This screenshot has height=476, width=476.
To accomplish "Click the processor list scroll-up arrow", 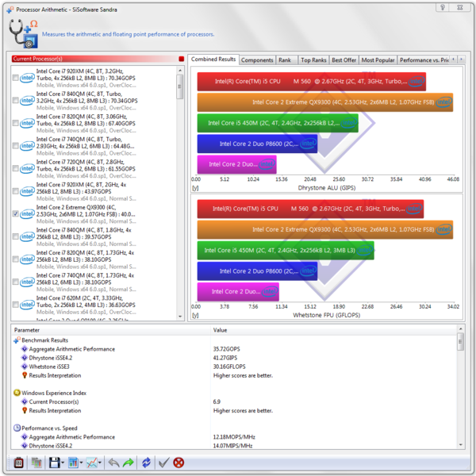I will (x=180, y=71).
